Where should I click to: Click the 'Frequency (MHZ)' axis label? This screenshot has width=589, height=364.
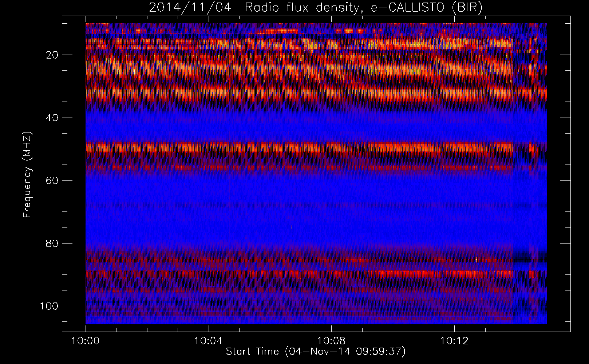coord(28,175)
